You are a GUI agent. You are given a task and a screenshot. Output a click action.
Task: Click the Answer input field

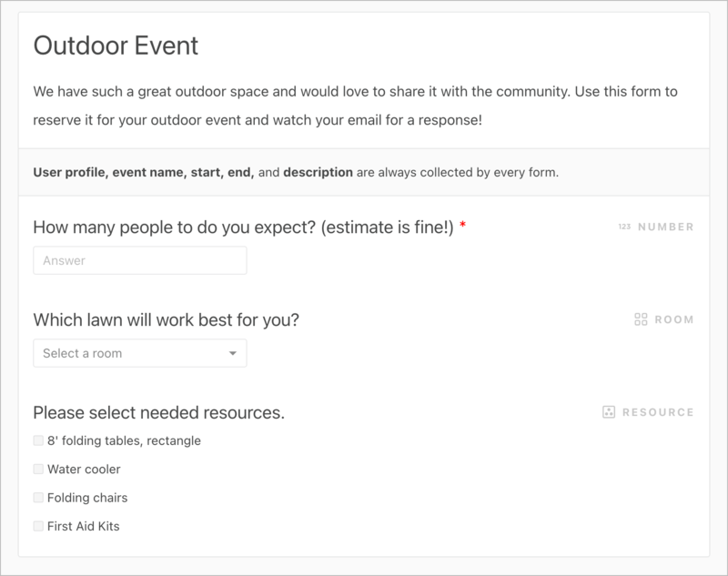pyautogui.click(x=139, y=260)
